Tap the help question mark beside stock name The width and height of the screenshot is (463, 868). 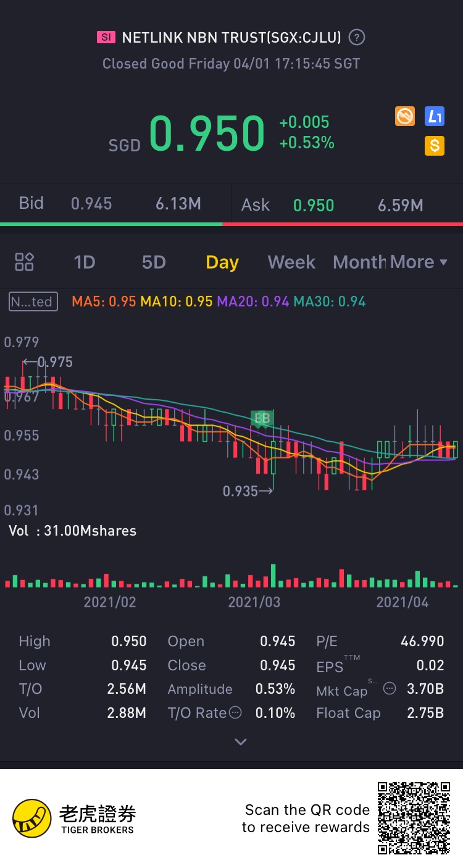pyautogui.click(x=357, y=38)
